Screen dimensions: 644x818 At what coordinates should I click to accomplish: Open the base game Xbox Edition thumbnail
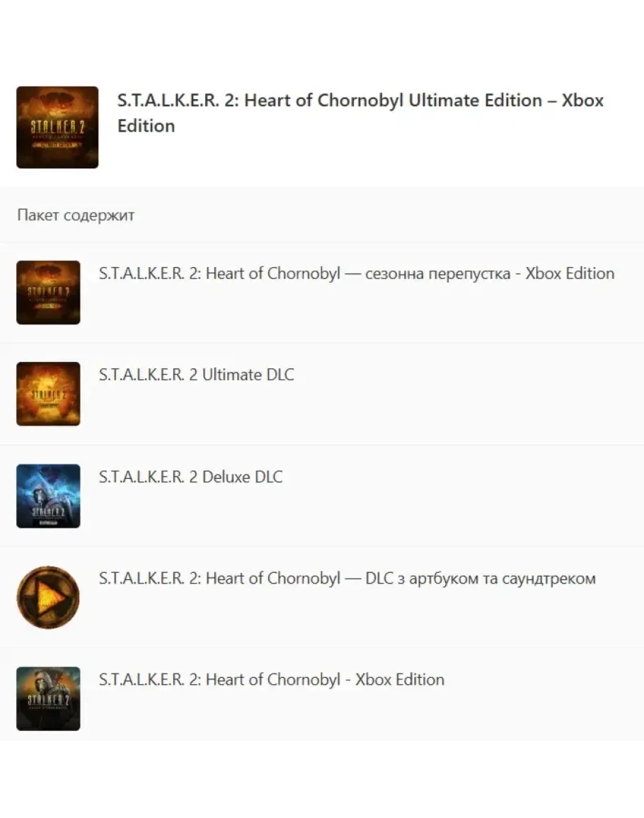(49, 698)
